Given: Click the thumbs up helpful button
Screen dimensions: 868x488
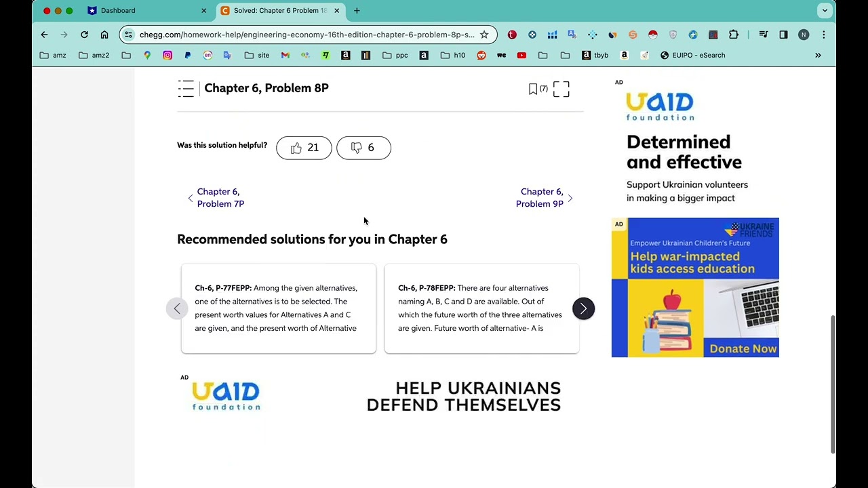Looking at the screenshot, I should tap(304, 148).
